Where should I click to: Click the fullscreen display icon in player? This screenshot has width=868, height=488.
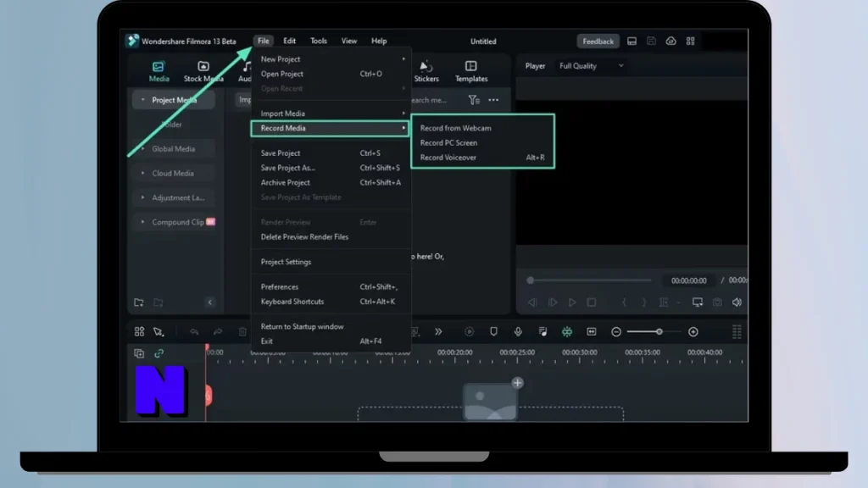[698, 302]
